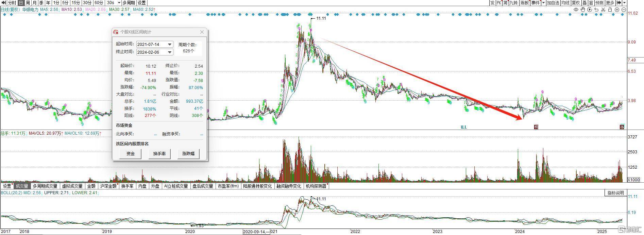Screen dimensions: 644x235
Task: Click the 涨跌幅 ranking button
Action: click(x=188, y=154)
